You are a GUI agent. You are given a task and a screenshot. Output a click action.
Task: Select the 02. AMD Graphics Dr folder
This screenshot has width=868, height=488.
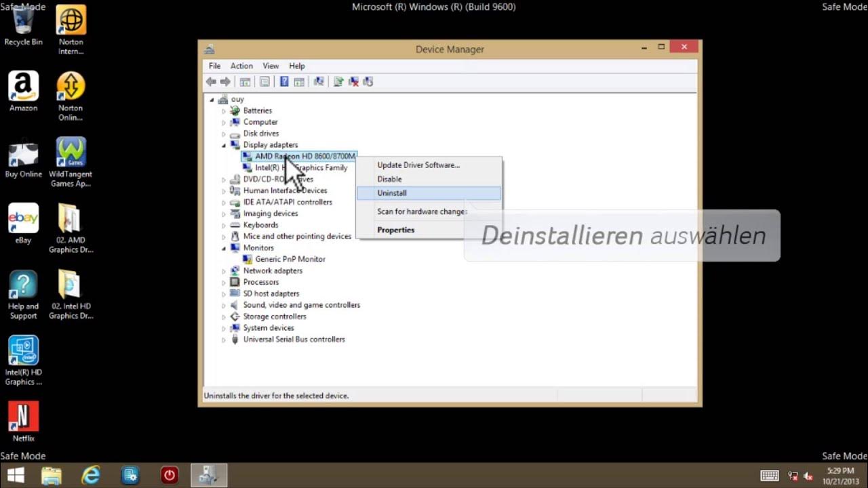[71, 228]
